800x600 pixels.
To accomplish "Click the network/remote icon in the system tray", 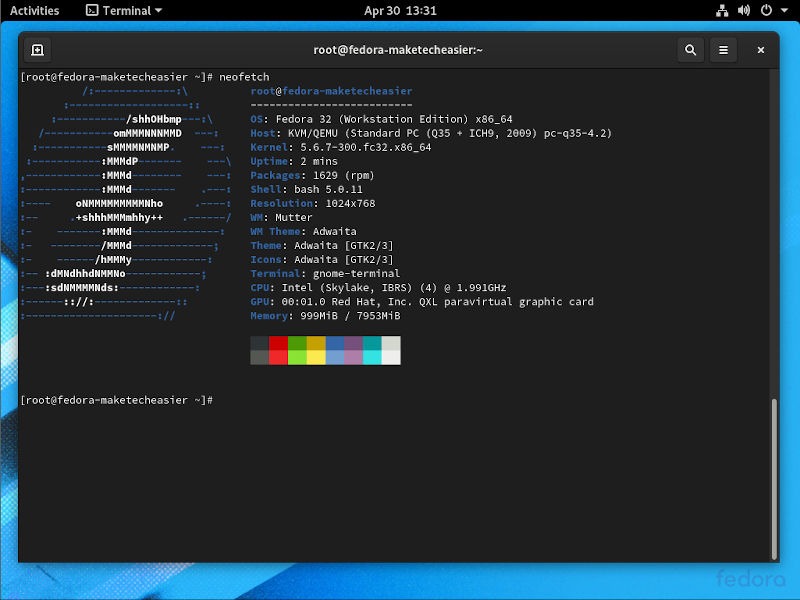I will [722, 12].
